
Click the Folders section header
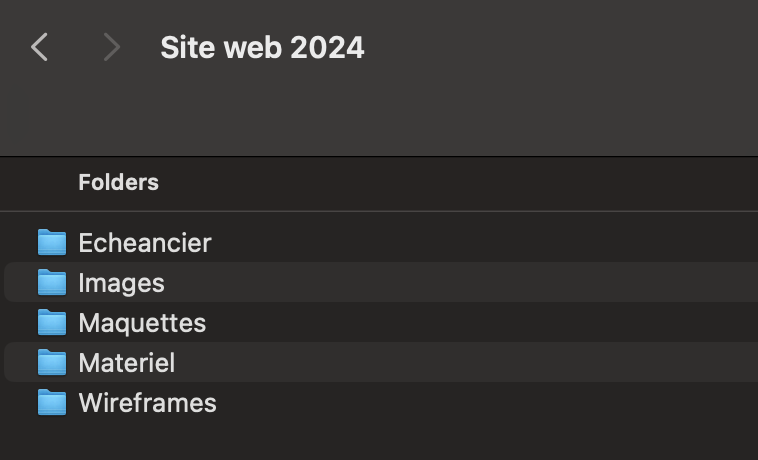click(118, 182)
